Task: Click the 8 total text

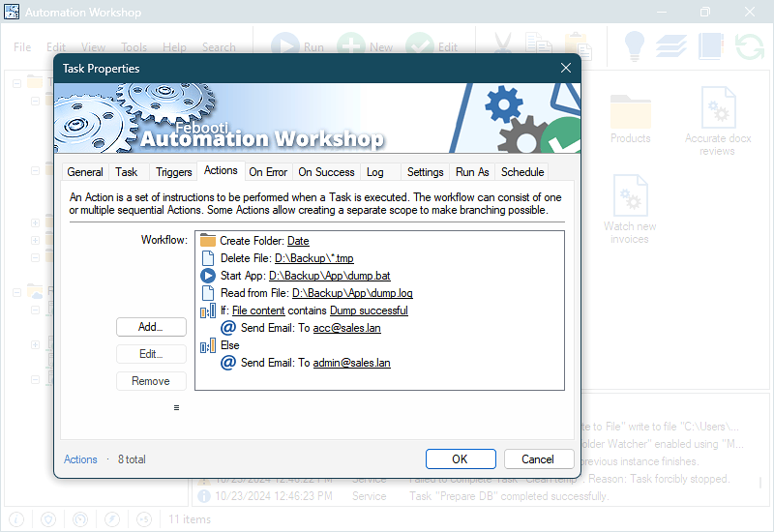Action: (x=132, y=459)
